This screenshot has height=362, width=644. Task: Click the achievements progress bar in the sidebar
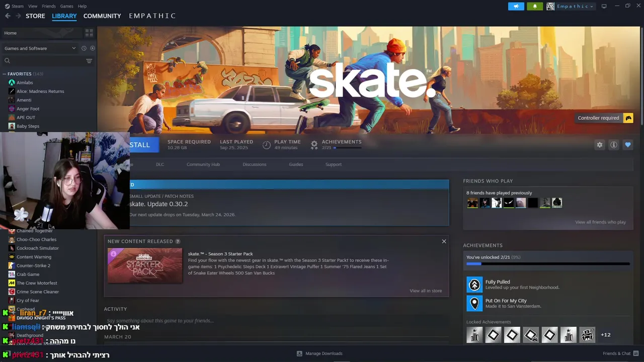(x=548, y=264)
